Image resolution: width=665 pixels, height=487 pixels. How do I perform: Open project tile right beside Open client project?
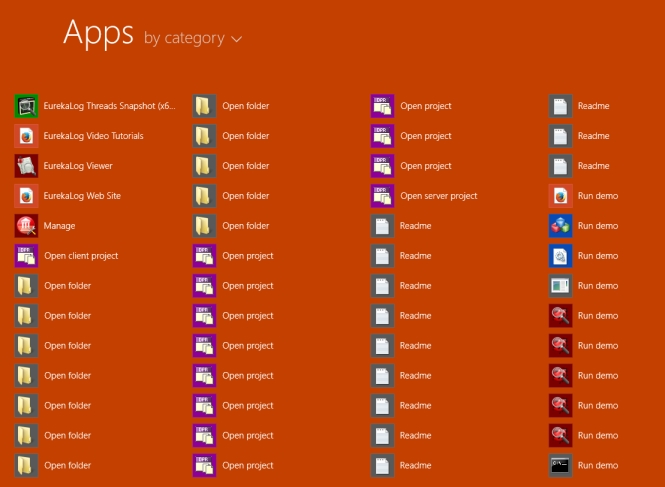click(233, 256)
